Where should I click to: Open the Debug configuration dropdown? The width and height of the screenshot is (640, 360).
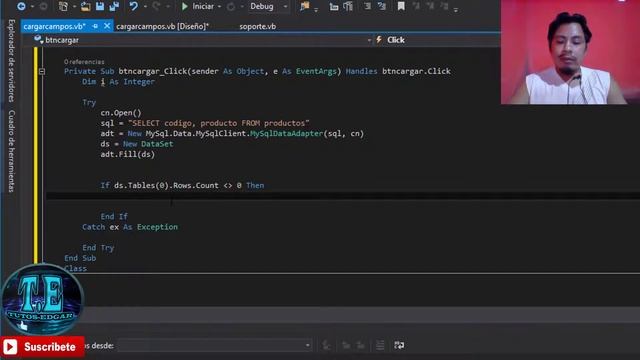point(268,6)
